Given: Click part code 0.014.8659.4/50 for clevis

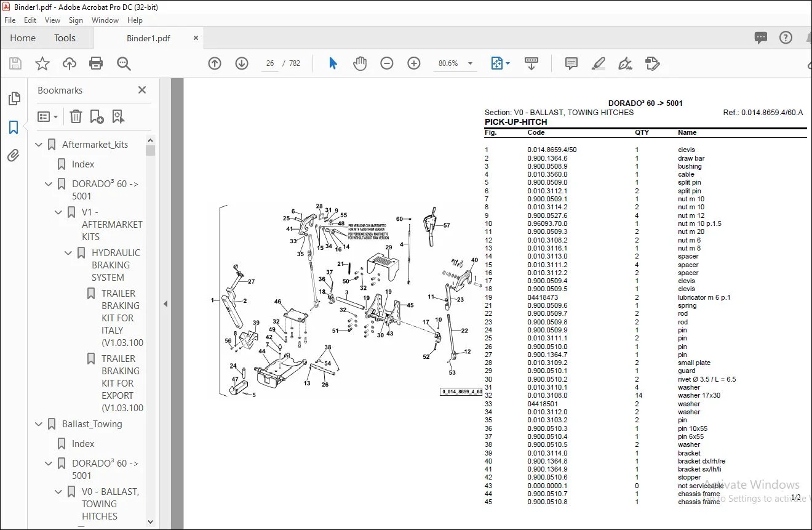Looking at the screenshot, I should 552,150.
